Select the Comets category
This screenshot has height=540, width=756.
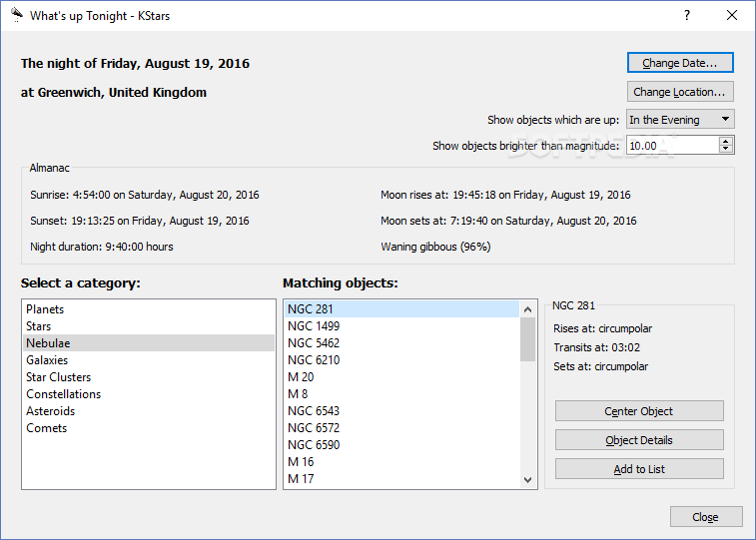click(x=149, y=428)
